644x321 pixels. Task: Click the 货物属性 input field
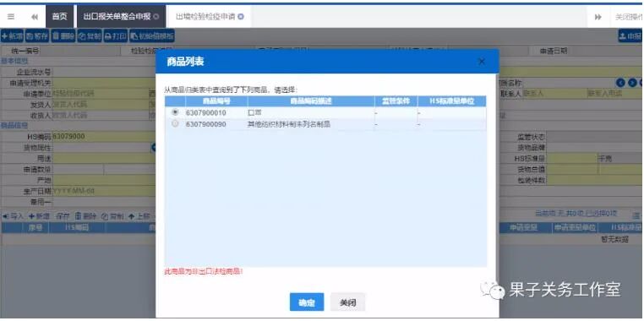pos(101,147)
